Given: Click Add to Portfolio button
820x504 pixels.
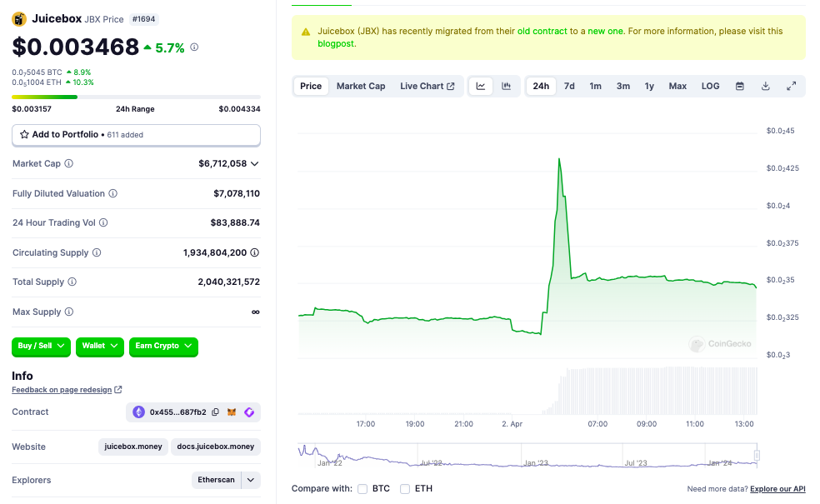Looking at the screenshot, I should click(x=136, y=134).
